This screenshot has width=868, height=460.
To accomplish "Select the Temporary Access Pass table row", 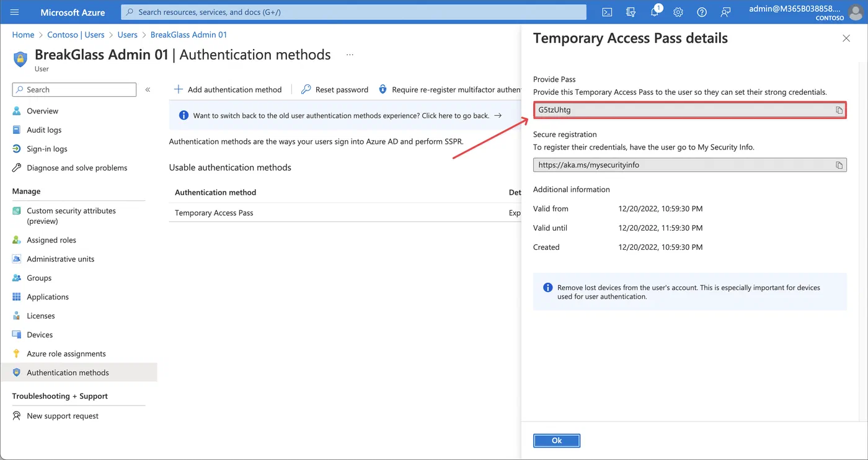I will 345,213.
